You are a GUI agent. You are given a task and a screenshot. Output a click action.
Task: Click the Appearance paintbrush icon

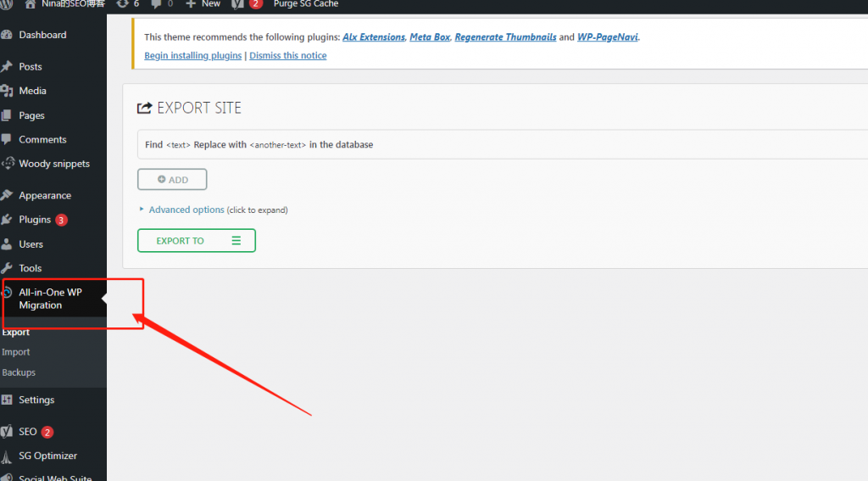click(x=6, y=195)
